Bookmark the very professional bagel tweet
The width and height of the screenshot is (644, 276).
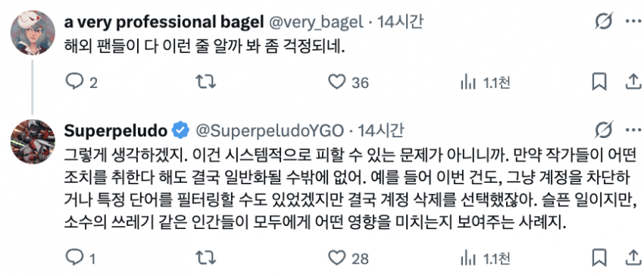point(599,83)
